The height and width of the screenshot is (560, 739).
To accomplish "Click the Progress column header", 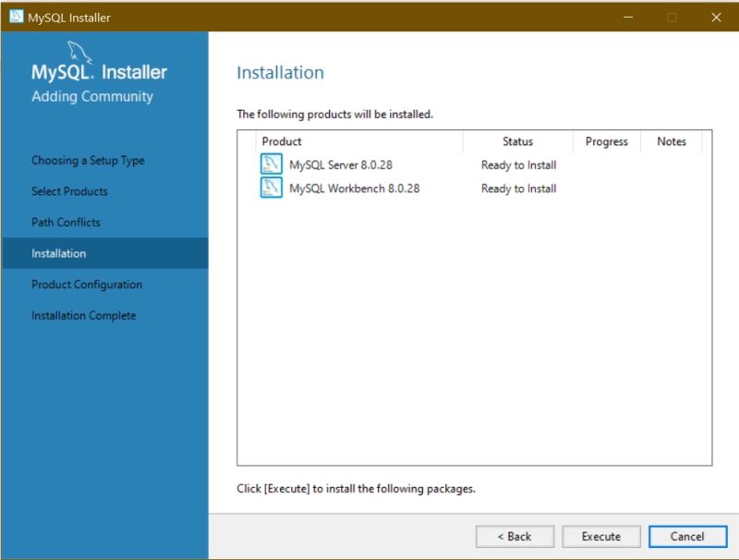I will click(606, 141).
